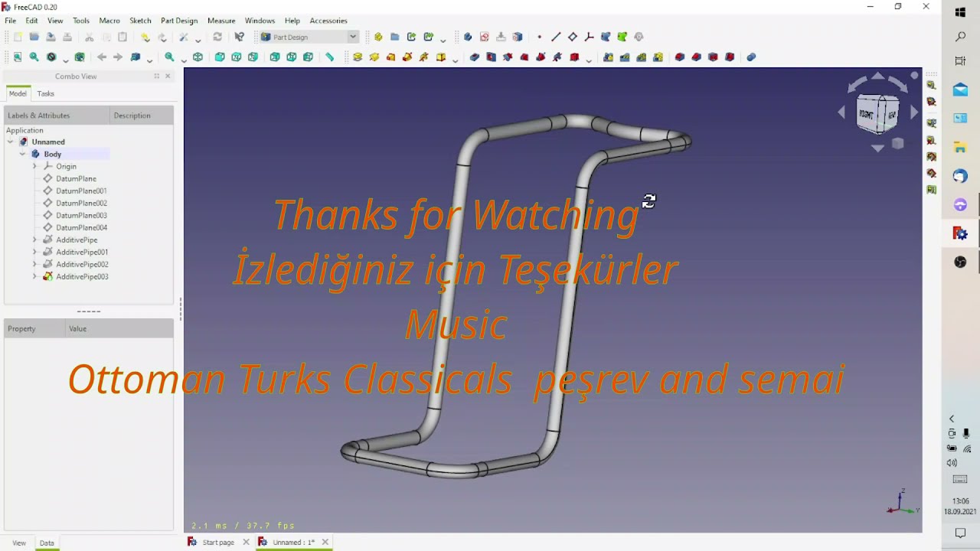Open the Part Design workbench dropdown
The width and height of the screenshot is (980, 551).
coord(353,37)
